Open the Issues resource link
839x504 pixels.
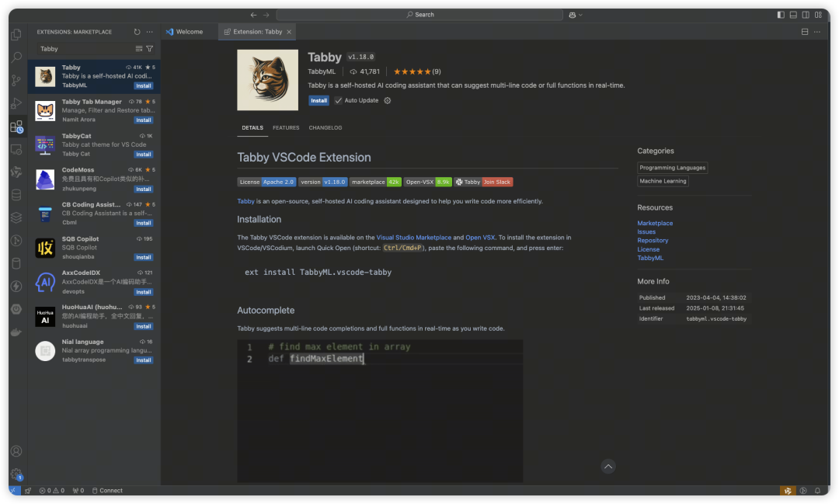[x=646, y=232]
